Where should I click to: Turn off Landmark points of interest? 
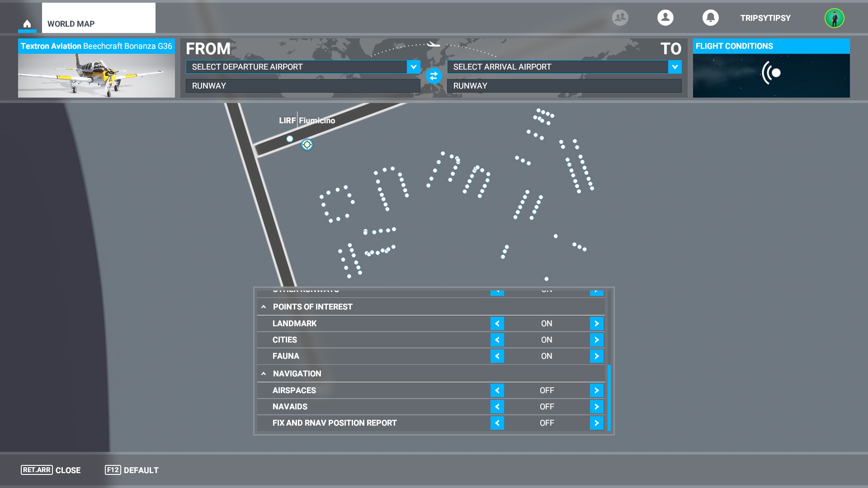(497, 323)
